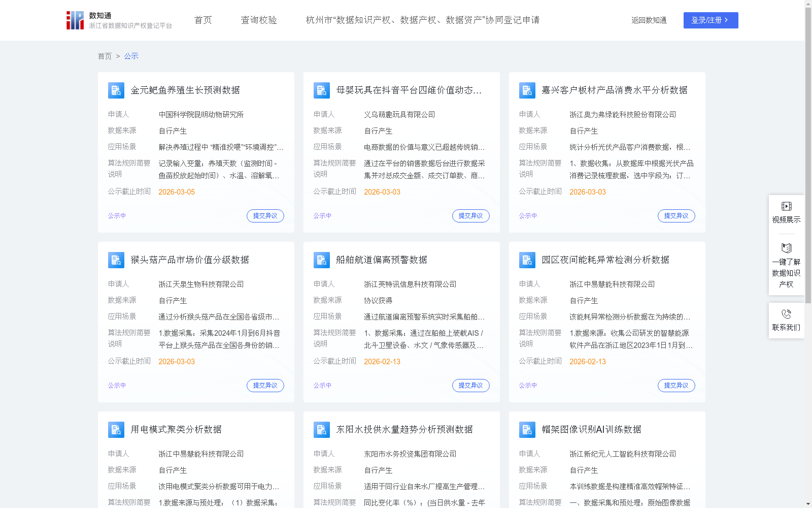Screen dimensions: 812x508
Task: Open title 金元鲃鱼养殖生长预测数据
Action: click(185, 90)
